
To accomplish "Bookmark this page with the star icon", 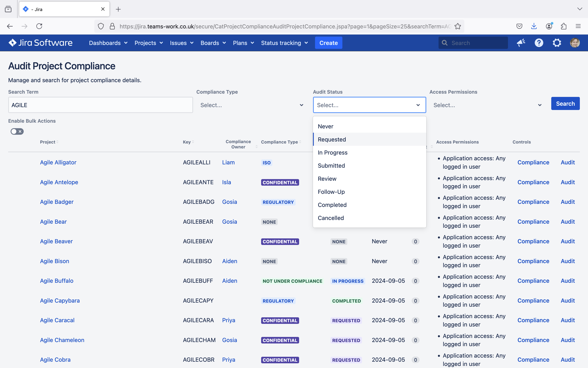I will [x=458, y=26].
